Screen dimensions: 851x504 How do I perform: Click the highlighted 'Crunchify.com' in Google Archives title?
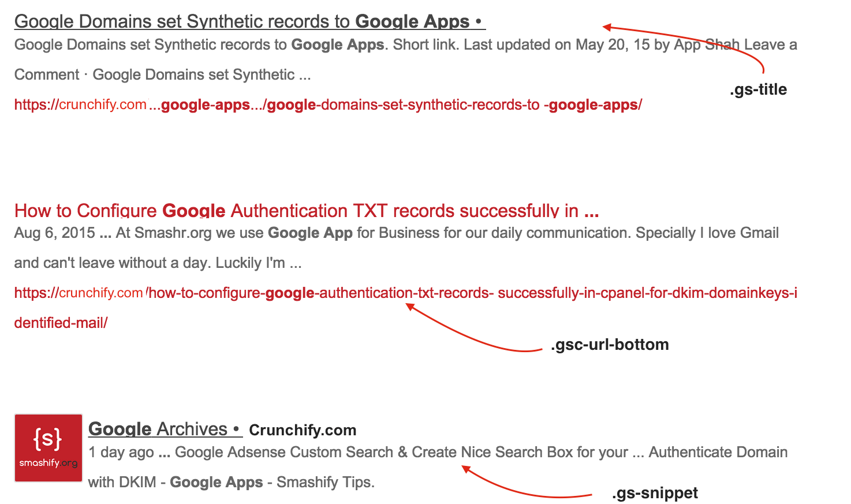[302, 430]
